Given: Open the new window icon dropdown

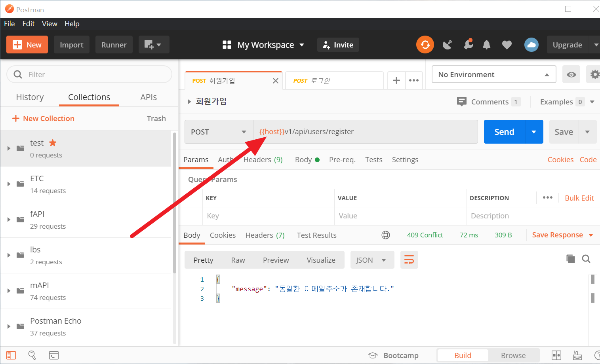Looking at the screenshot, I should pyautogui.click(x=154, y=45).
